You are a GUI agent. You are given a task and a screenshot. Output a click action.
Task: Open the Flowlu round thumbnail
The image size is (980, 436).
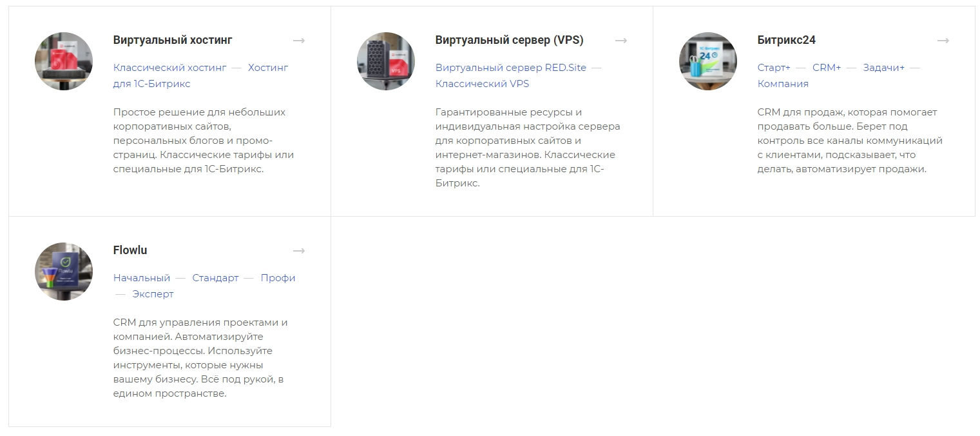pyautogui.click(x=64, y=272)
